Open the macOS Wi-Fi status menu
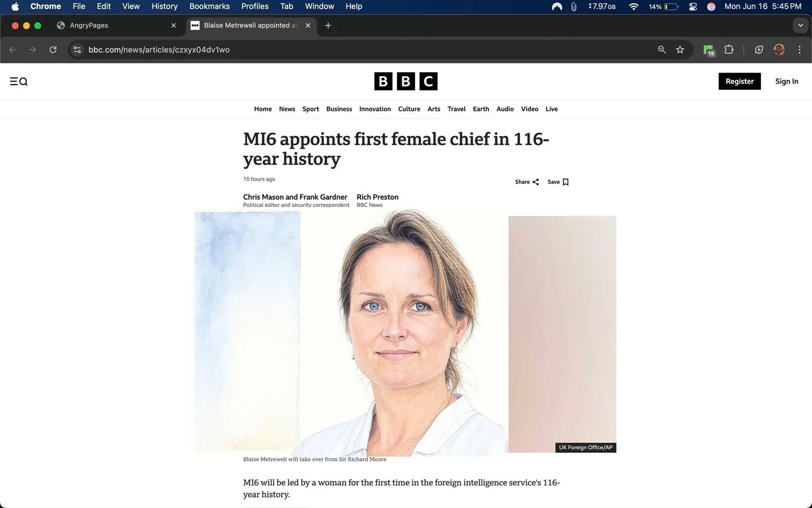812x508 pixels. pyautogui.click(x=633, y=6)
